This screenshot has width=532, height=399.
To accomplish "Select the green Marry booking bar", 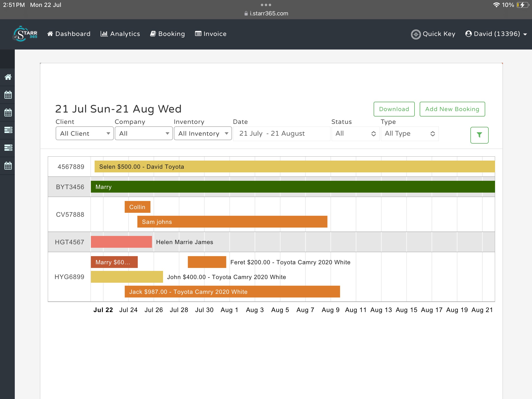I will [293, 187].
